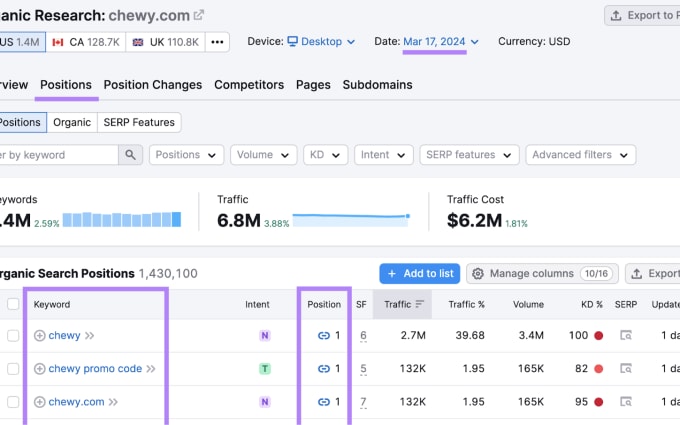The image size is (680, 425).
Task: Sort by the Volume column header
Action: 528,304
